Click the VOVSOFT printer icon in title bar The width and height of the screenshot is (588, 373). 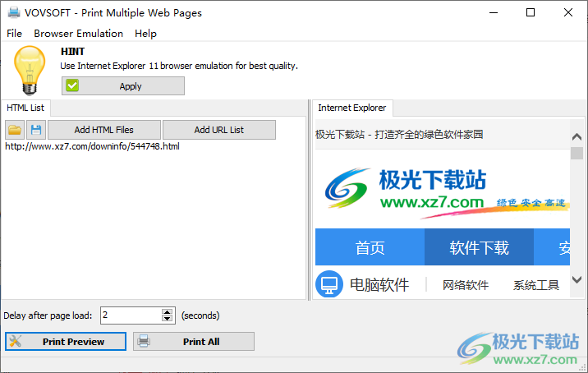[x=14, y=12]
